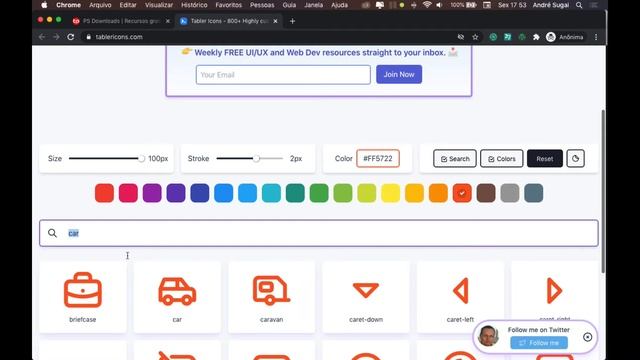Pick the blue-grey color swatch
Image resolution: width=640 pixels, height=360 pixels.
(x=534, y=193)
